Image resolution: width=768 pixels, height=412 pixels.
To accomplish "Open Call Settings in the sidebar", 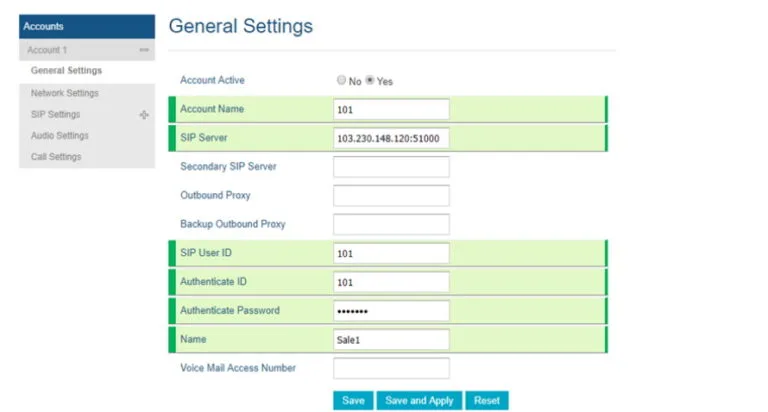I will 56,157.
